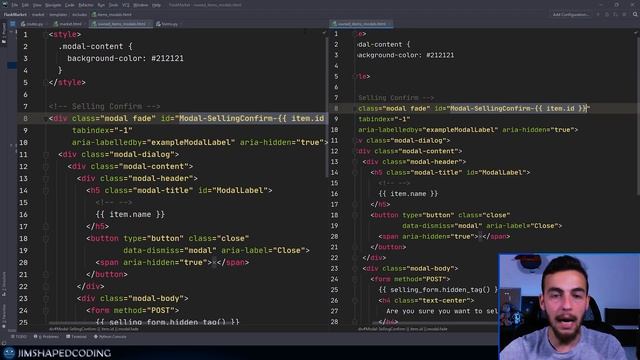
Task: Collapse modal-content div fold at line 12
Action: click(46, 167)
